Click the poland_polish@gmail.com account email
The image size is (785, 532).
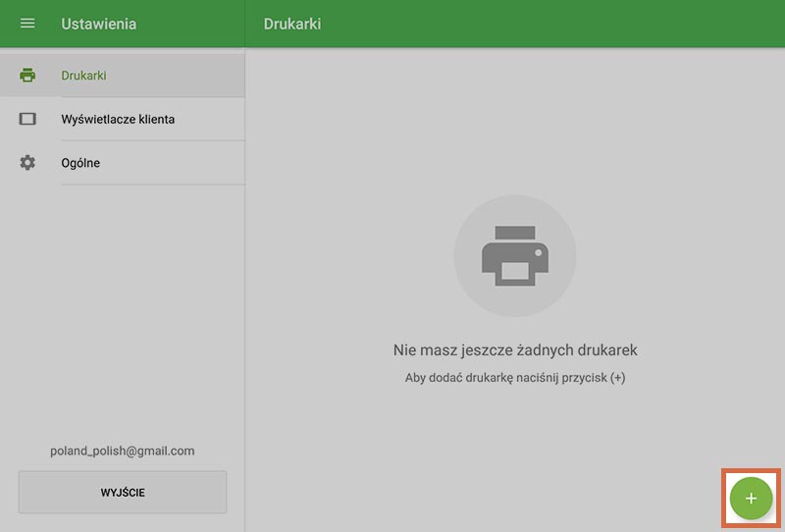coord(123,452)
